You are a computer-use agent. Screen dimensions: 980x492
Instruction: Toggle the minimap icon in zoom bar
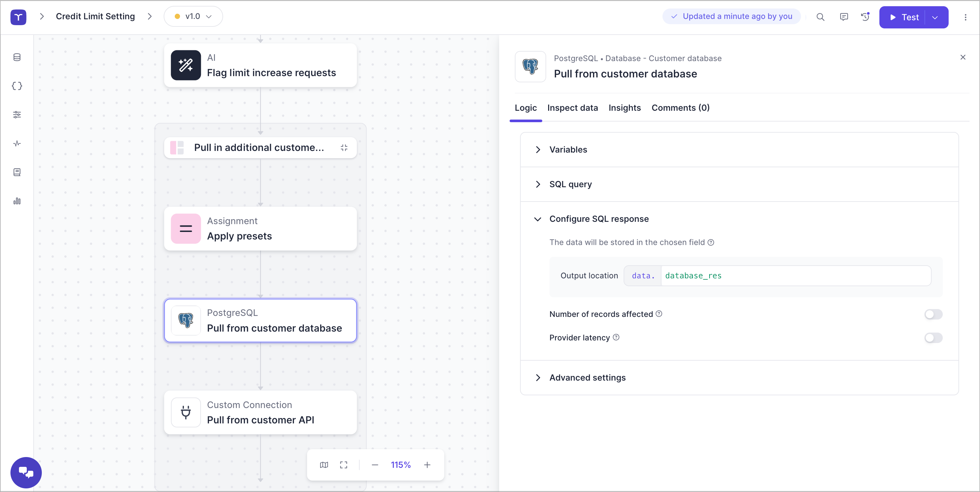324,465
